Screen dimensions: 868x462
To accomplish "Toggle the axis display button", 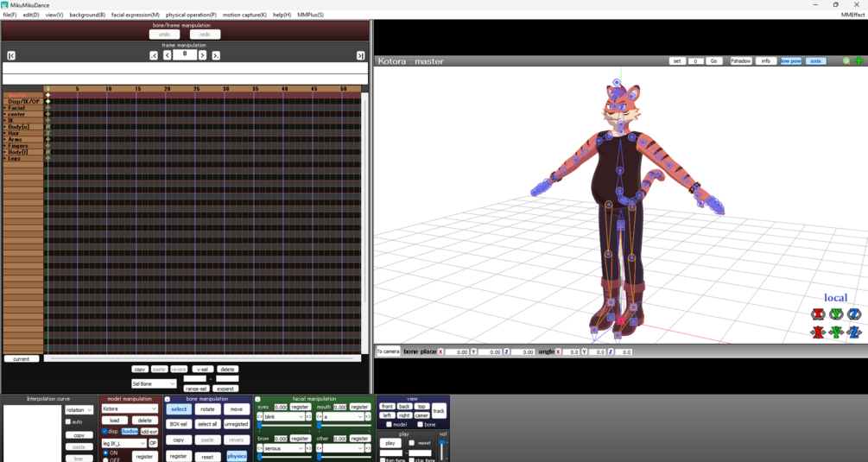I will click(815, 60).
